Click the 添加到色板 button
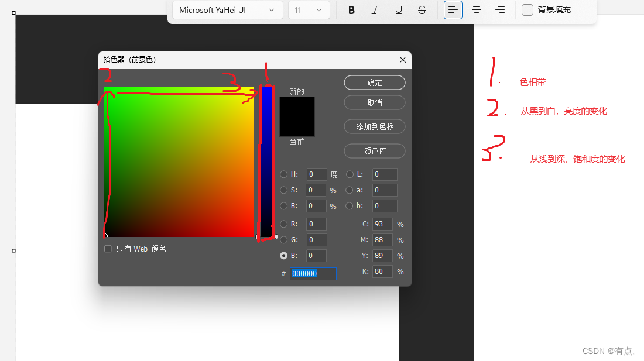 point(375,127)
